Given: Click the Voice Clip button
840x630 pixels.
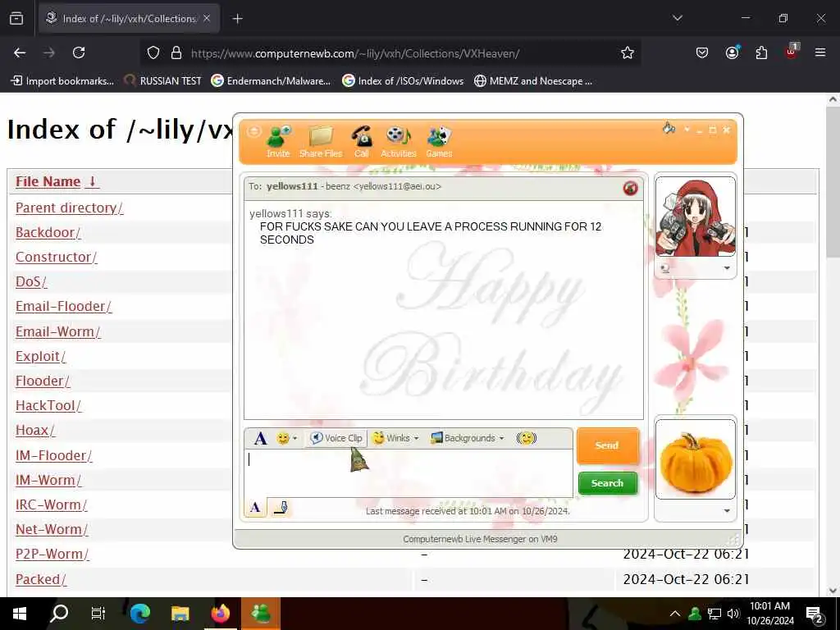Looking at the screenshot, I should coord(337,438).
